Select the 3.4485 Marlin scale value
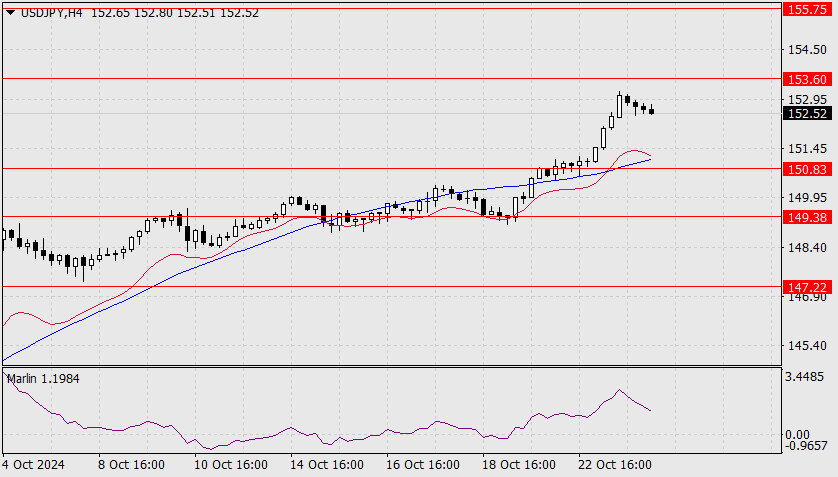838x477 pixels. (804, 377)
